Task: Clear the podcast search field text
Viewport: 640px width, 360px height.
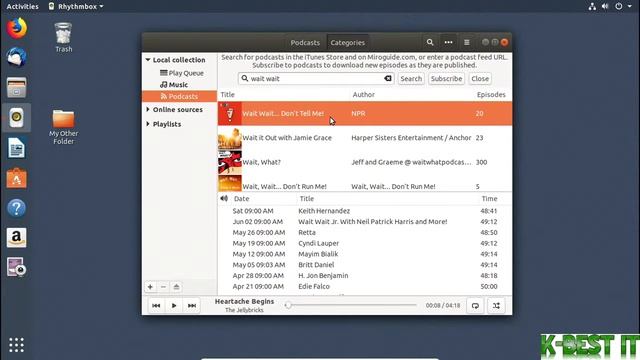Action: [387, 78]
